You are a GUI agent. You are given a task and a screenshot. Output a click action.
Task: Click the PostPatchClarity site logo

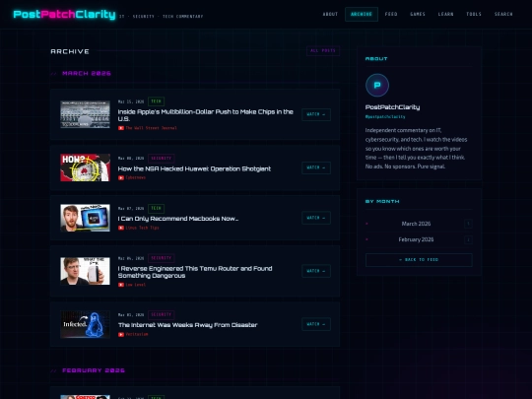(x=64, y=14)
